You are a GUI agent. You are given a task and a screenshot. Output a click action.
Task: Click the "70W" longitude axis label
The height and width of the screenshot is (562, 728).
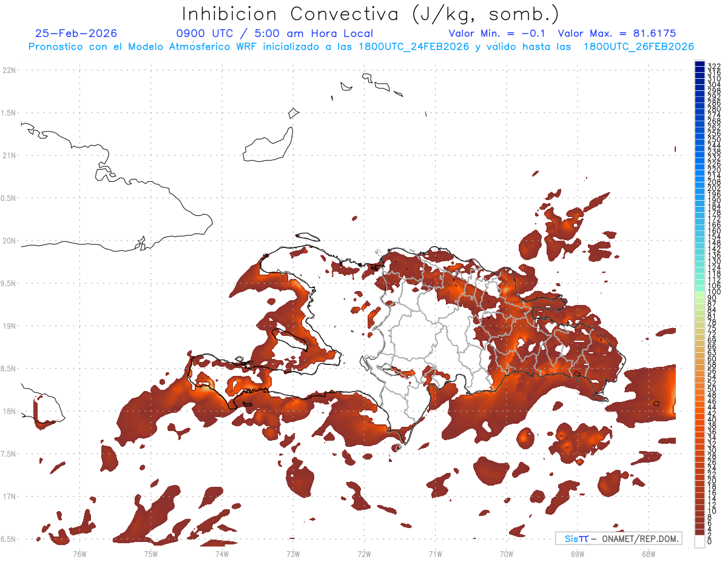pos(506,554)
